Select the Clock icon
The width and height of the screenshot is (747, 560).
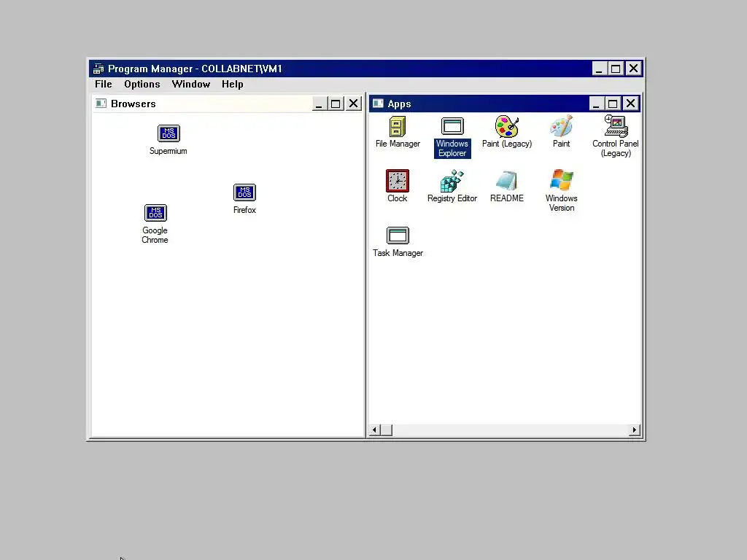398,181
